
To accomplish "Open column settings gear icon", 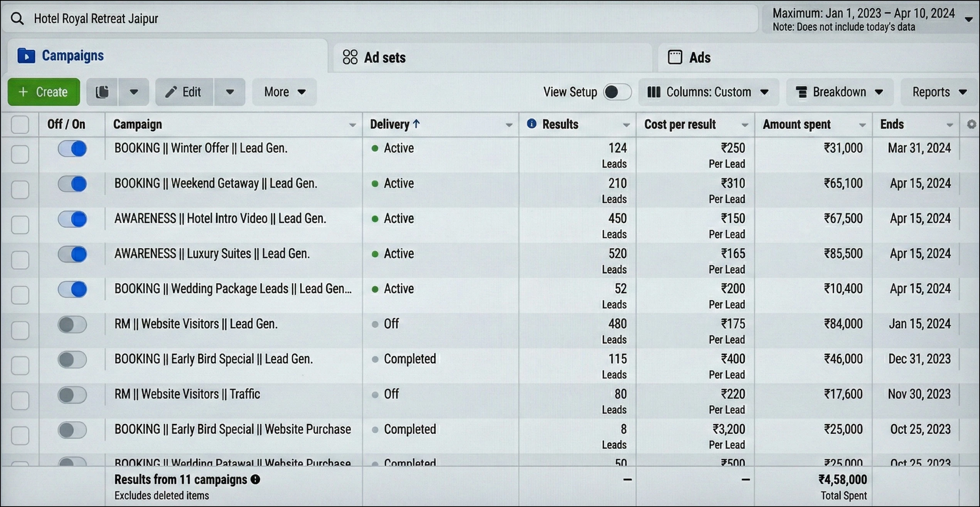I will (971, 124).
